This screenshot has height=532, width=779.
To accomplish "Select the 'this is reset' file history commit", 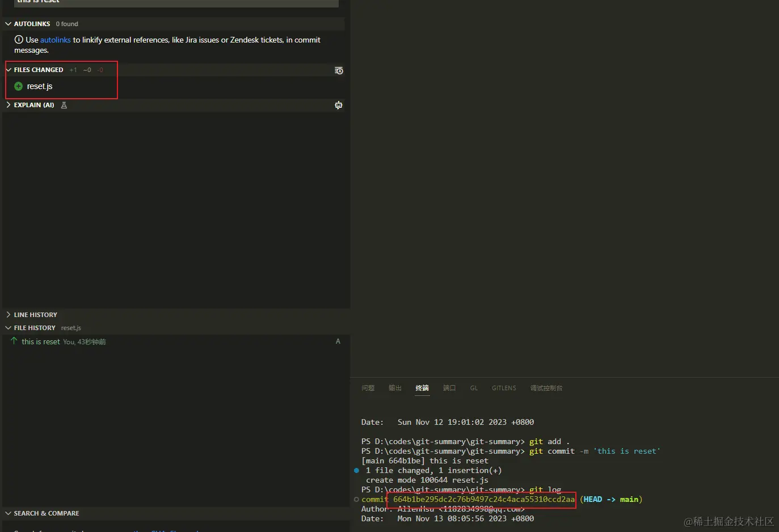I will pos(176,341).
